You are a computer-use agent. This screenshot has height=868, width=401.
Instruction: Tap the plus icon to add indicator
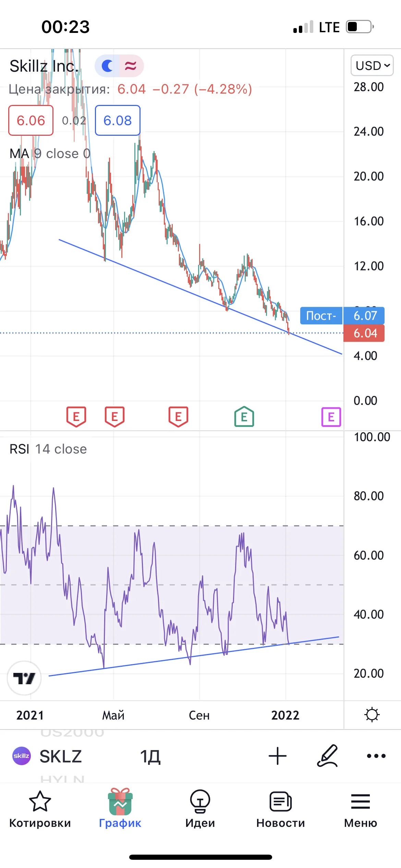click(278, 756)
